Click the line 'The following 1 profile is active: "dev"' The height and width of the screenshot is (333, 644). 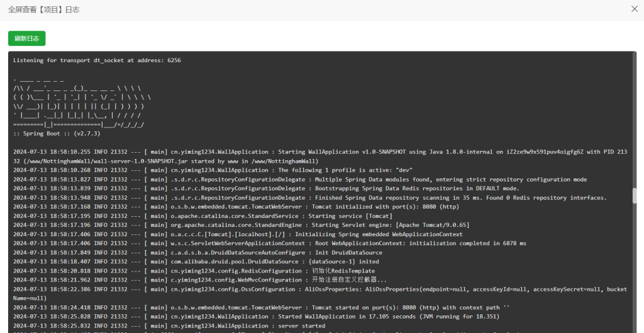coord(213,170)
